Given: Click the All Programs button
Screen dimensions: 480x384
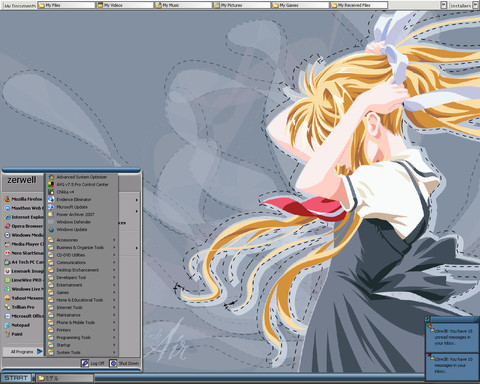Looking at the screenshot, I should click(x=23, y=352).
